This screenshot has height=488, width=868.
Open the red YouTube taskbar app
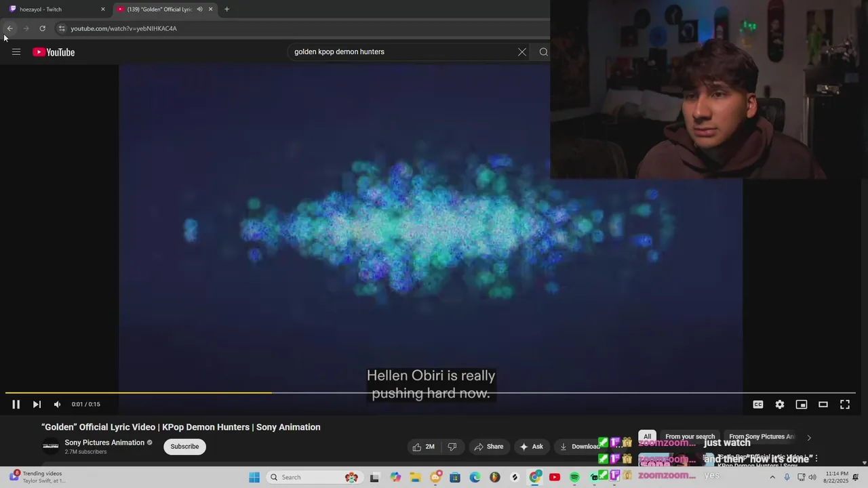tap(555, 477)
